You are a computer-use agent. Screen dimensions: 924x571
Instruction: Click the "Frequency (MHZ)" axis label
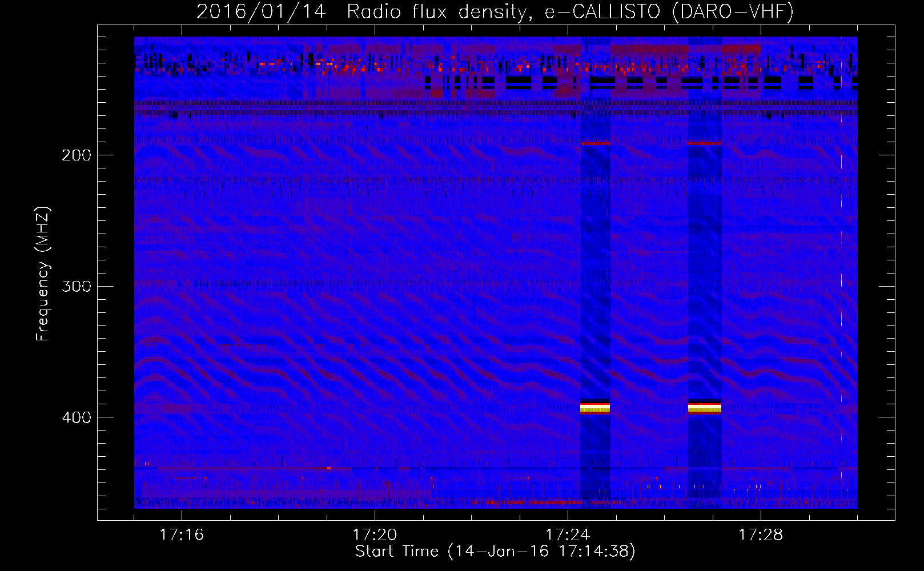43,274
